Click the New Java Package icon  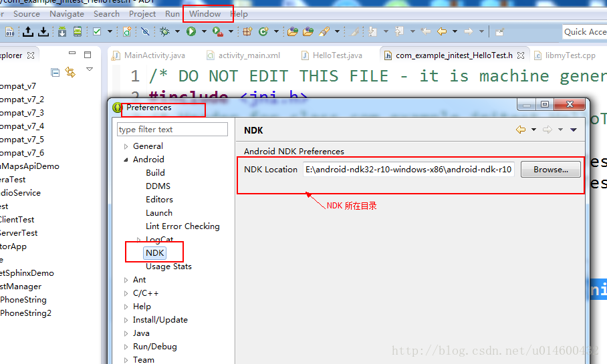[247, 31]
